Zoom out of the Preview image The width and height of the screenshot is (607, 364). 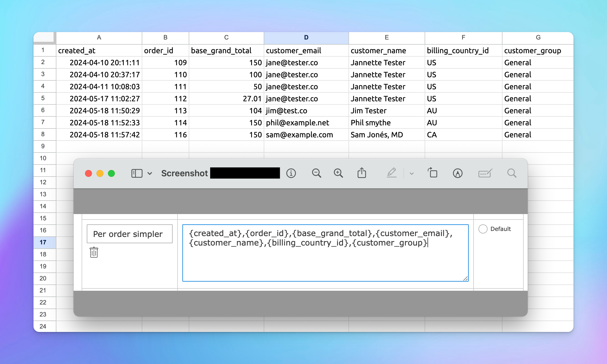tap(316, 173)
